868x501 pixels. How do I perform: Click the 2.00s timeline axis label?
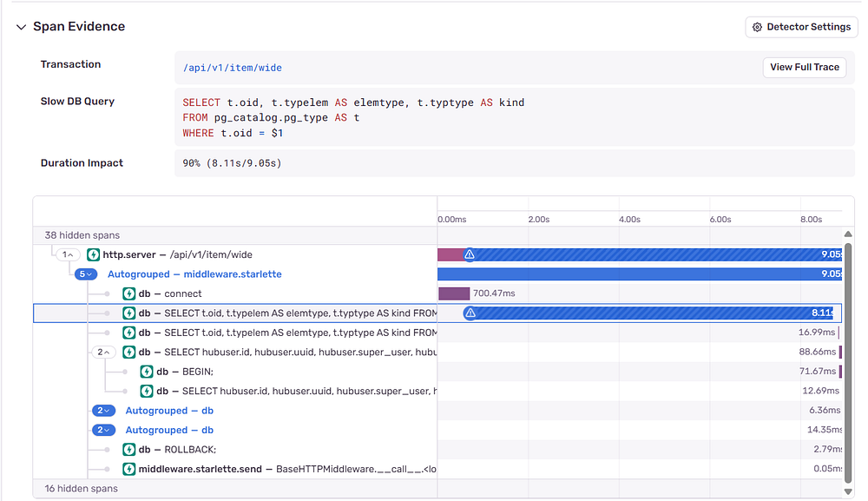coord(539,219)
